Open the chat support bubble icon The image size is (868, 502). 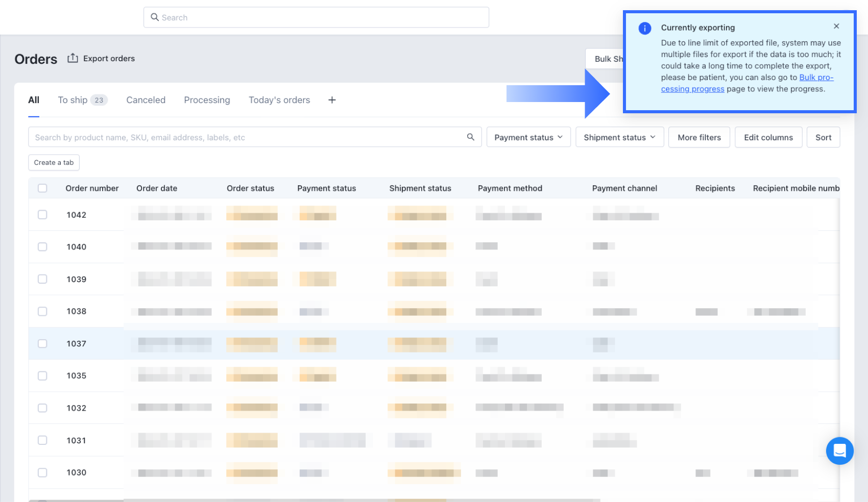[x=839, y=450]
